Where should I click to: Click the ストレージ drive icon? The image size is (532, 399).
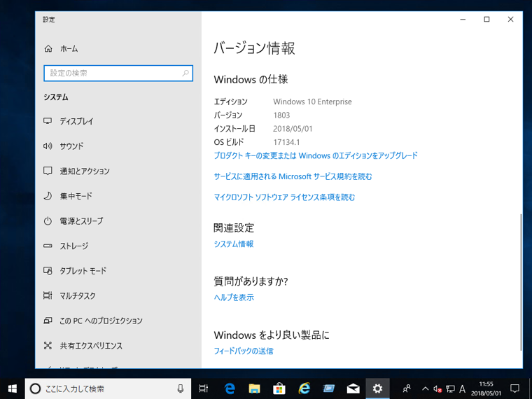click(48, 246)
